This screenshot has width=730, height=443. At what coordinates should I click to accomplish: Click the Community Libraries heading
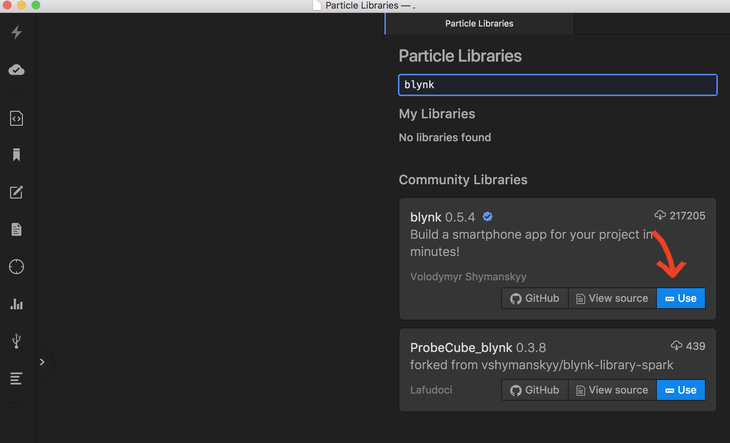(x=463, y=180)
